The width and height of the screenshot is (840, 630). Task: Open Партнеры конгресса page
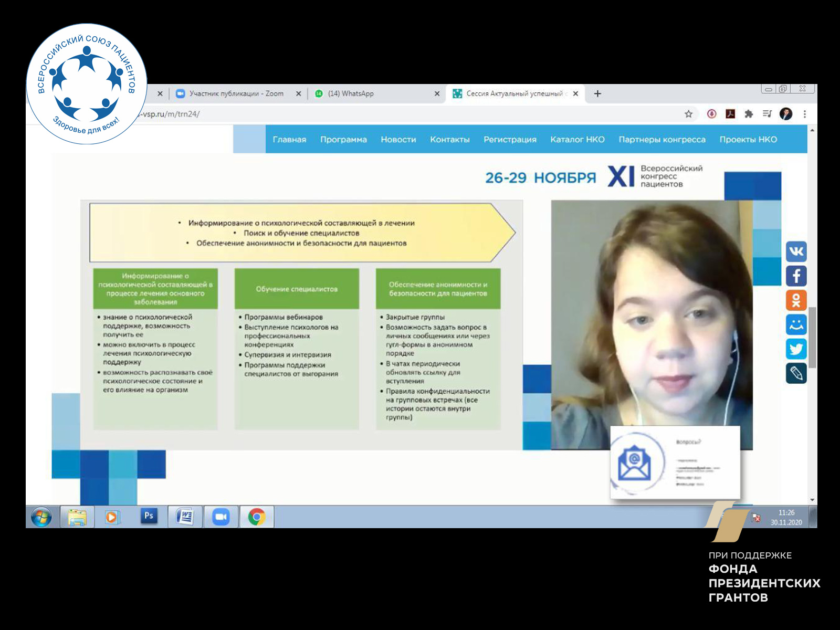click(x=661, y=140)
